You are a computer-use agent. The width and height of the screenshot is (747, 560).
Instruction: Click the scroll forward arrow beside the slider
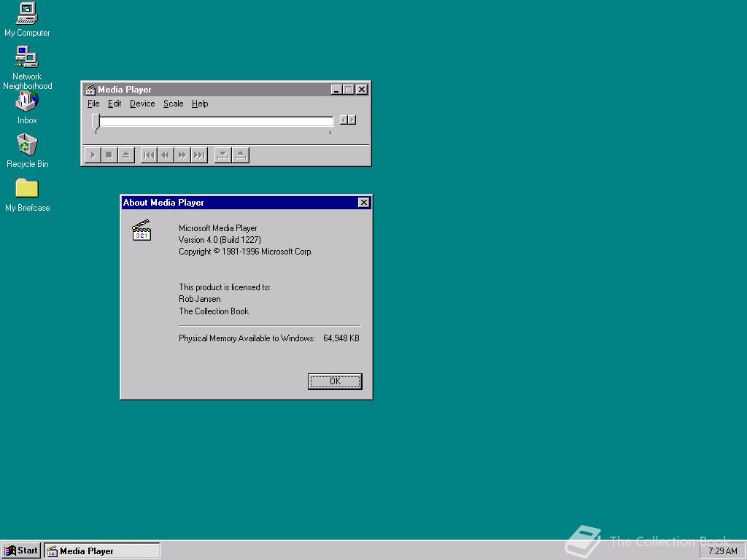click(352, 120)
